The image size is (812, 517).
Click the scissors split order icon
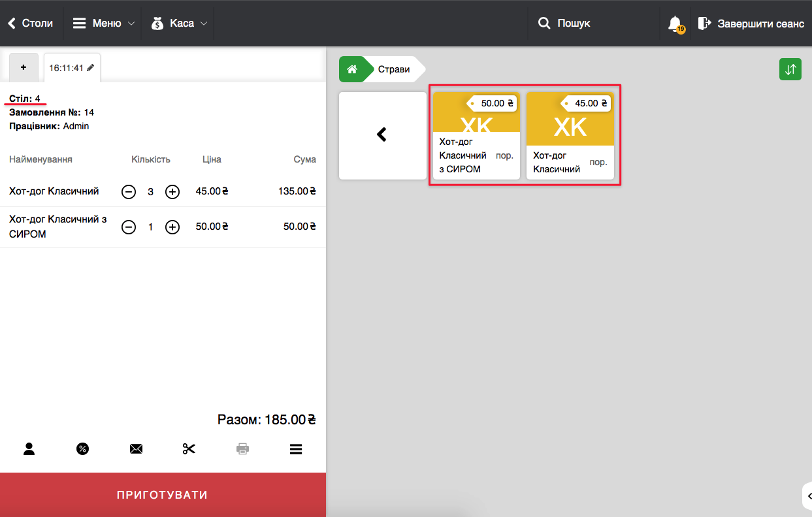point(189,448)
